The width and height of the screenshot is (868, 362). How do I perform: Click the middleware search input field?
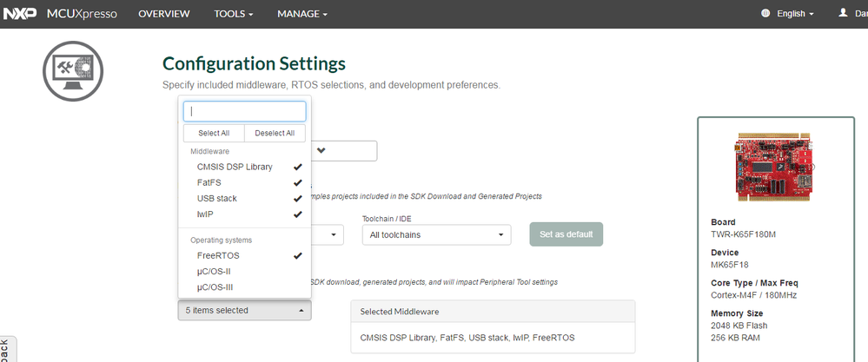(x=244, y=111)
